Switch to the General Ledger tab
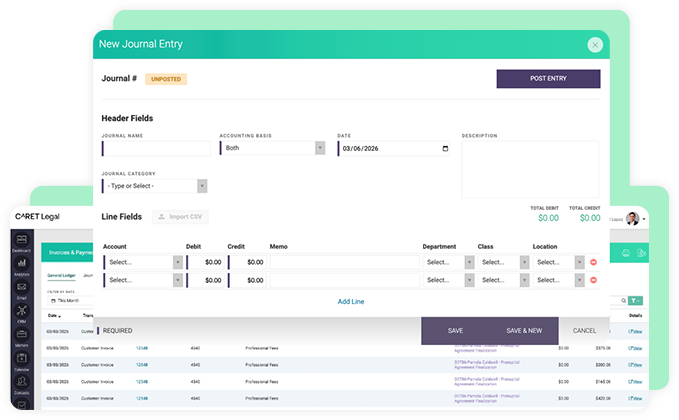The image size is (679, 420). tap(62, 275)
